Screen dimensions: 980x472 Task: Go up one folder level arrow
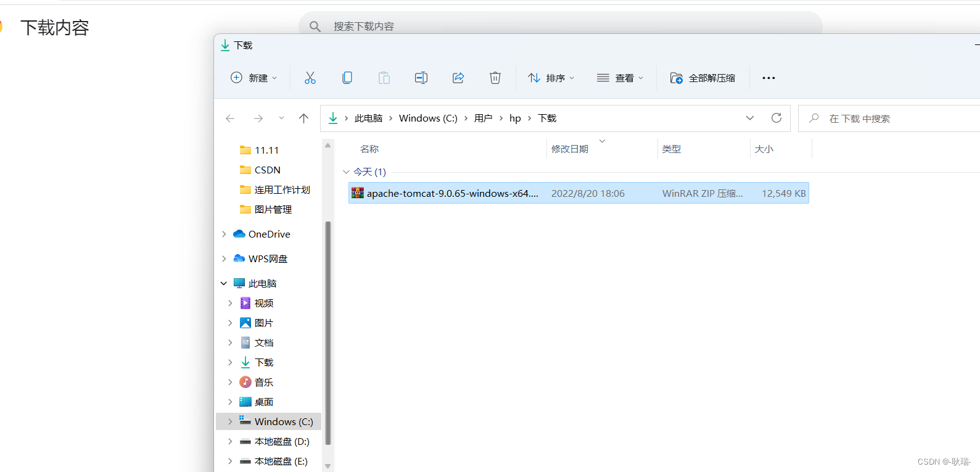(303, 118)
